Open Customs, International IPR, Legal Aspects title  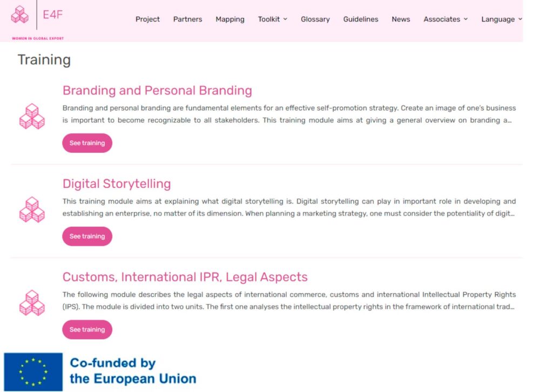(185, 277)
